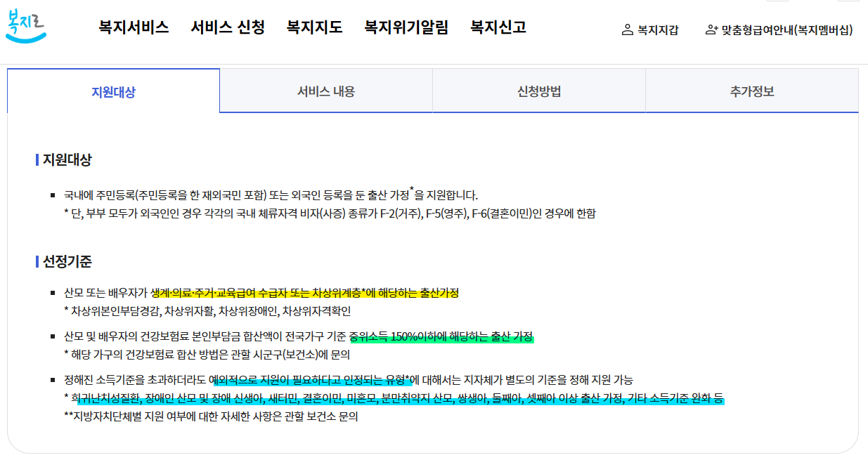Switch to the 추가정보 tab
Viewport: 868px width, 460px height.
point(751,91)
